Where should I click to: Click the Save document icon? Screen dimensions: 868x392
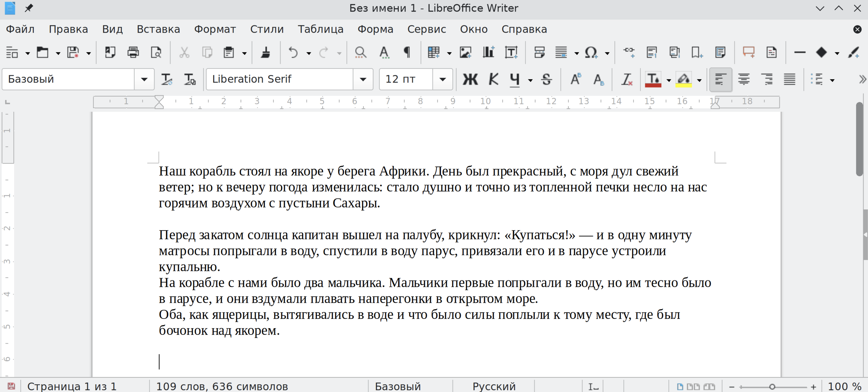[73, 52]
